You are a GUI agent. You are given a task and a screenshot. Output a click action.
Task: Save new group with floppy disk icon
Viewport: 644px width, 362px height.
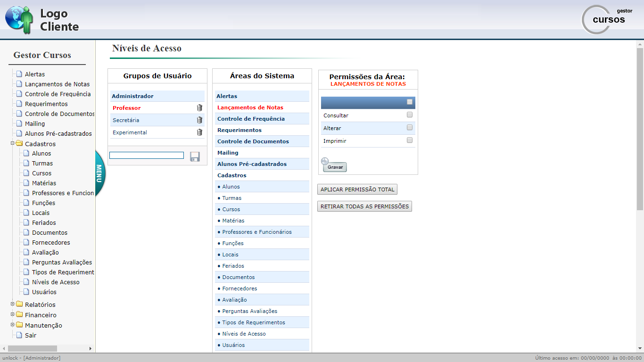pos(195,156)
